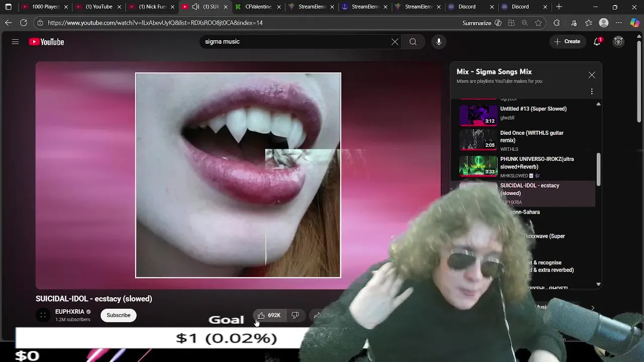Close the Sigma Songs Mix playlist panel
The width and height of the screenshot is (644, 362).
pyautogui.click(x=592, y=75)
